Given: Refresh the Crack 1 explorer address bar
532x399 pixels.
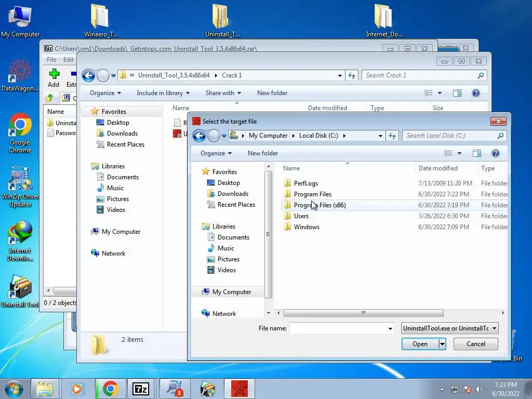Looking at the screenshot, I should pyautogui.click(x=352, y=75).
